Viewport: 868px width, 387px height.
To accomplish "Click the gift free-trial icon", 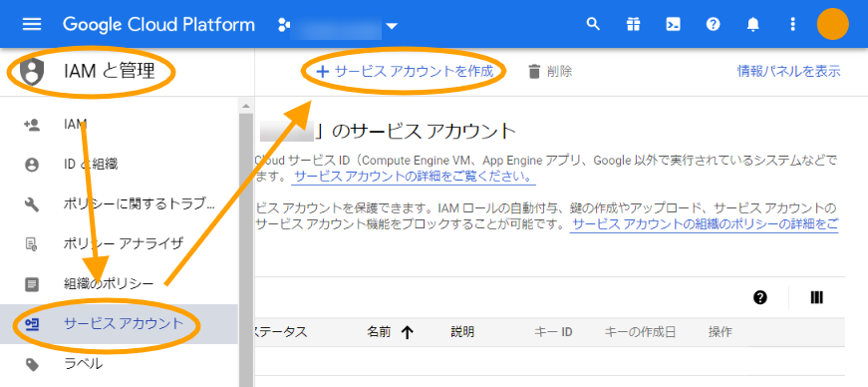I will coord(633,24).
